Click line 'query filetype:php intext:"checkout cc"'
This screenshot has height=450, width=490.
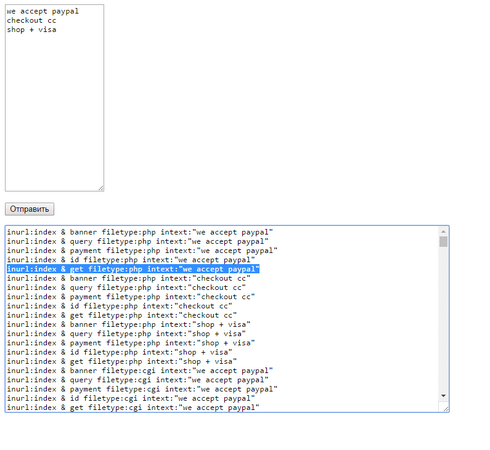126,287
